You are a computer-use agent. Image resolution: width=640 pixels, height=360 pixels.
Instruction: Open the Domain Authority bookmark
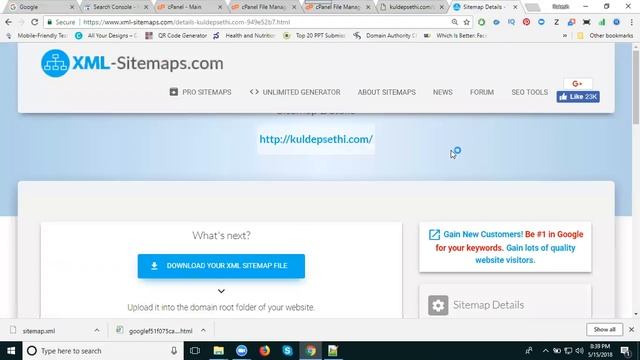386,36
